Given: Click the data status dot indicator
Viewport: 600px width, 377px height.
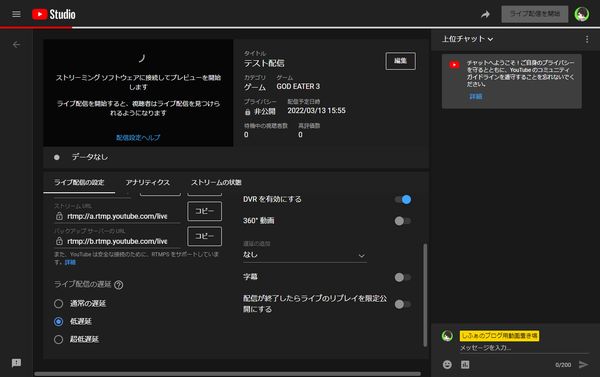Looking at the screenshot, I should [57, 157].
